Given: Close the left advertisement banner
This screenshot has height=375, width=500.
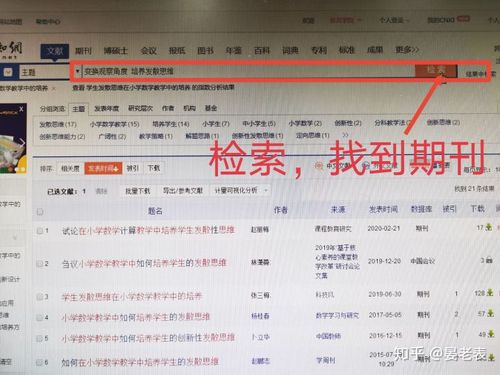Looking at the screenshot, I should 21,109.
